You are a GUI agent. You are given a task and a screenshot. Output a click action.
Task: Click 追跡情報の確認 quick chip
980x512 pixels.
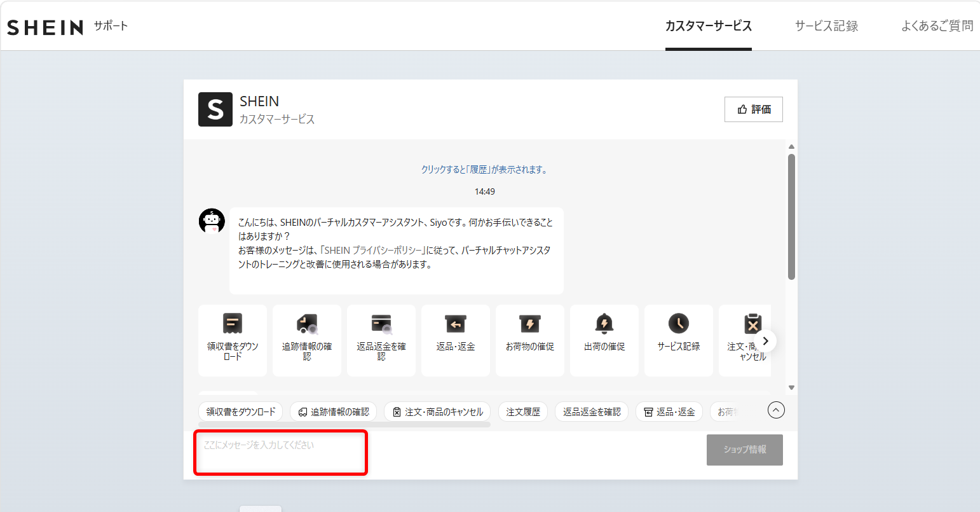pyautogui.click(x=334, y=412)
